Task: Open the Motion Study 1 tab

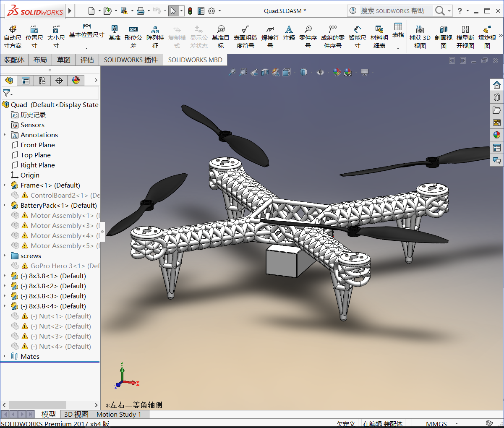Action: (x=119, y=414)
